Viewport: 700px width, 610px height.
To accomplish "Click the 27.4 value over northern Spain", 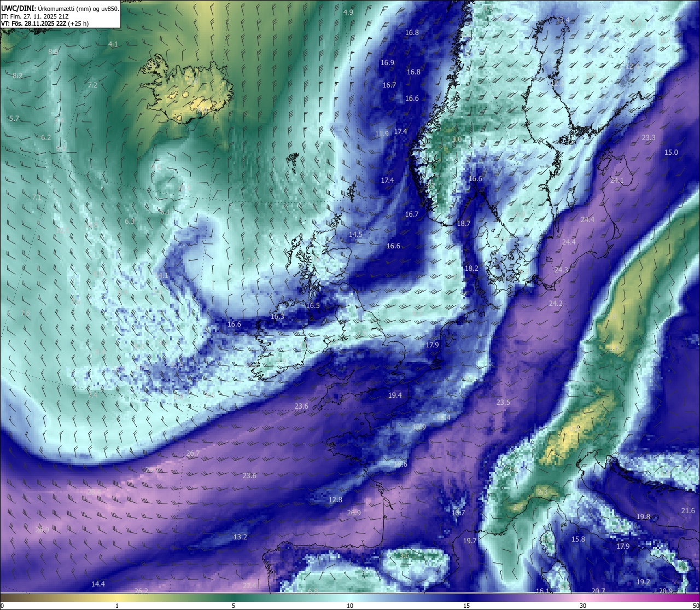I will (x=249, y=585).
